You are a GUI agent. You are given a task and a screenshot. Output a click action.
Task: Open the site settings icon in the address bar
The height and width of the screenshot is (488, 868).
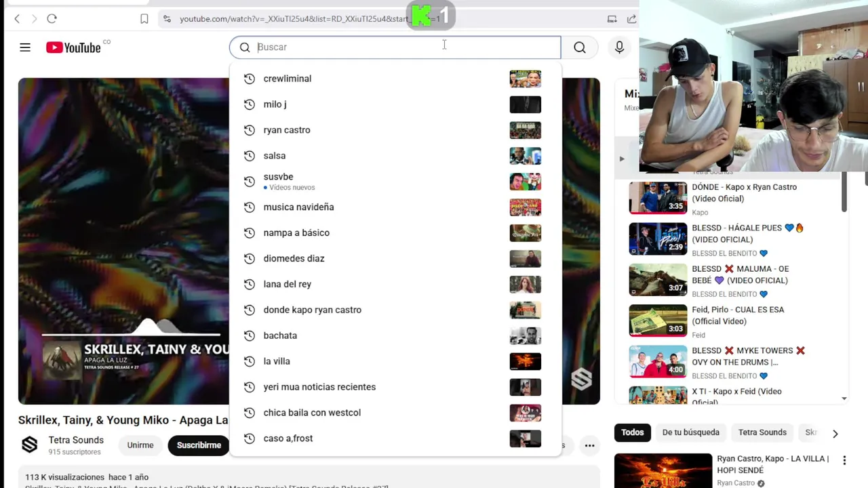coord(167,19)
